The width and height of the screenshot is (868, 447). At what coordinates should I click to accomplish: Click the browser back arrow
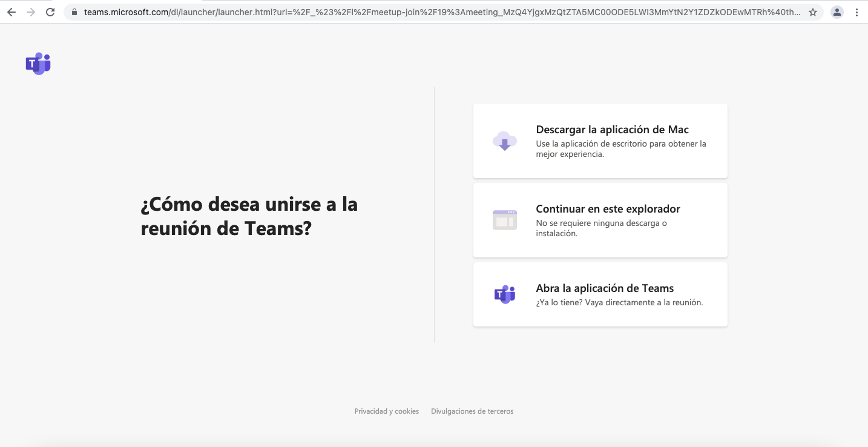click(12, 12)
